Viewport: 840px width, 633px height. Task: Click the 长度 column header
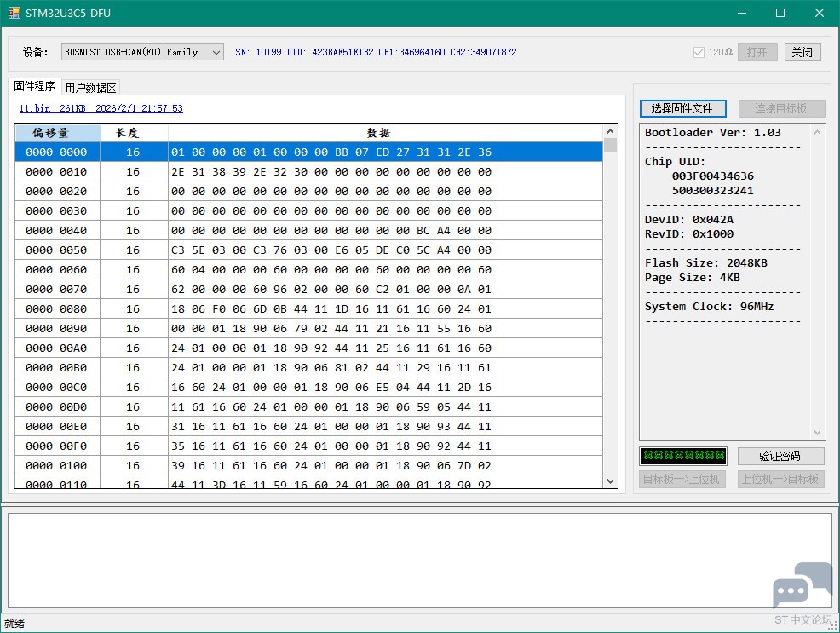coord(134,133)
